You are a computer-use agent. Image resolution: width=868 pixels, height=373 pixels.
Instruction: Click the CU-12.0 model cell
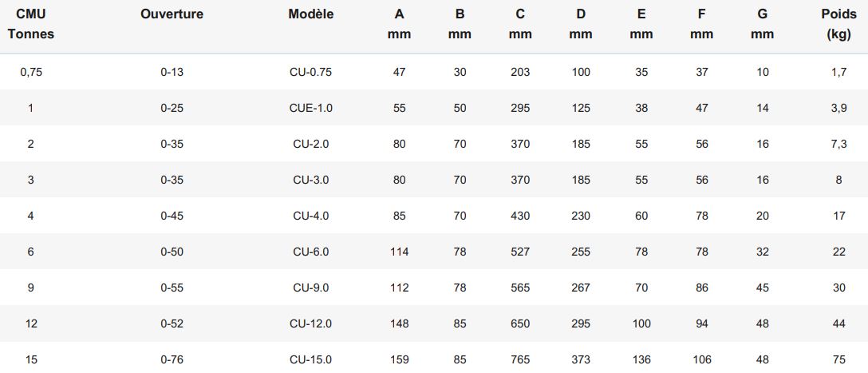(311, 323)
